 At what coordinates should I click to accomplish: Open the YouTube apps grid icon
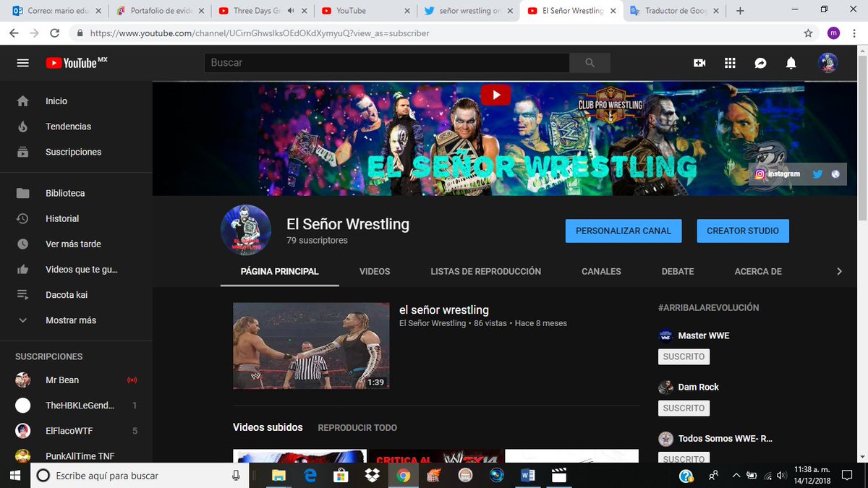[730, 63]
